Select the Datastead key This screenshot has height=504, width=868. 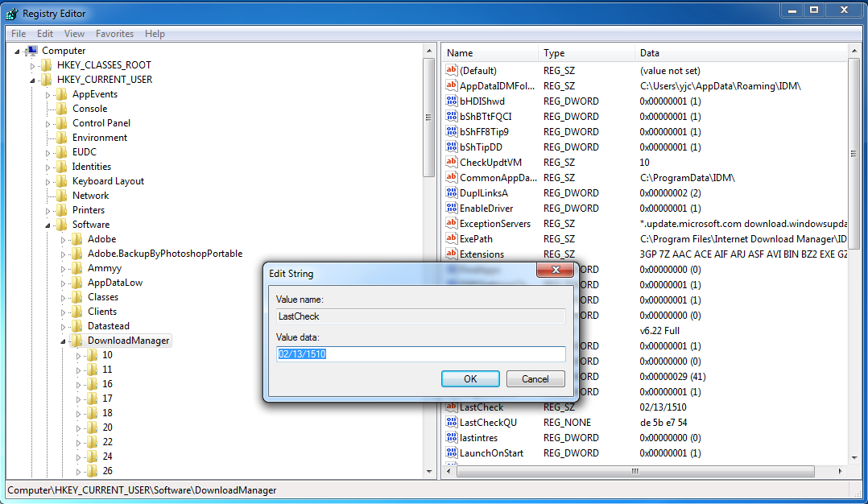point(109,326)
